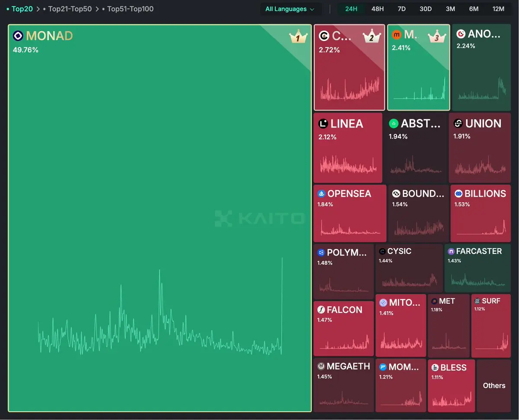The width and height of the screenshot is (519, 420).
Task: Click the FALCON logo icon
Action: pos(321,310)
